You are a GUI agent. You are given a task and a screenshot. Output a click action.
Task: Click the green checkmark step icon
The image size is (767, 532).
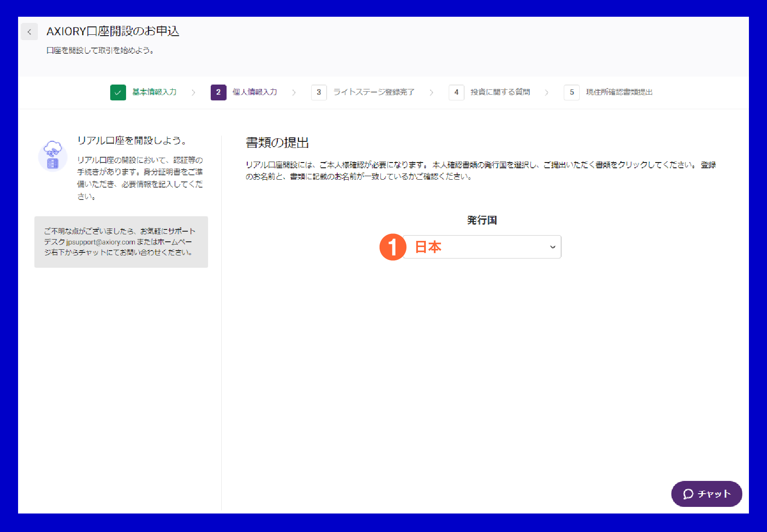pos(118,92)
